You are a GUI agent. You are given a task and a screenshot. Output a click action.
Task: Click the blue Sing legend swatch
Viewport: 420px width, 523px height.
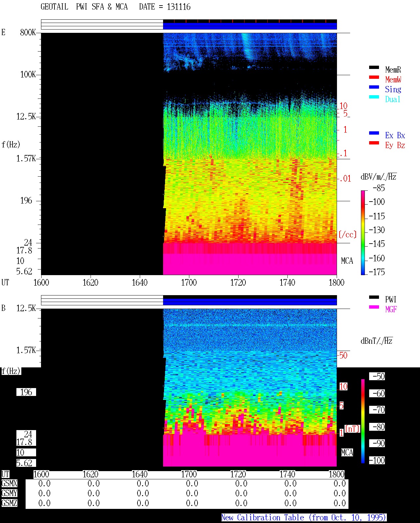tap(374, 87)
